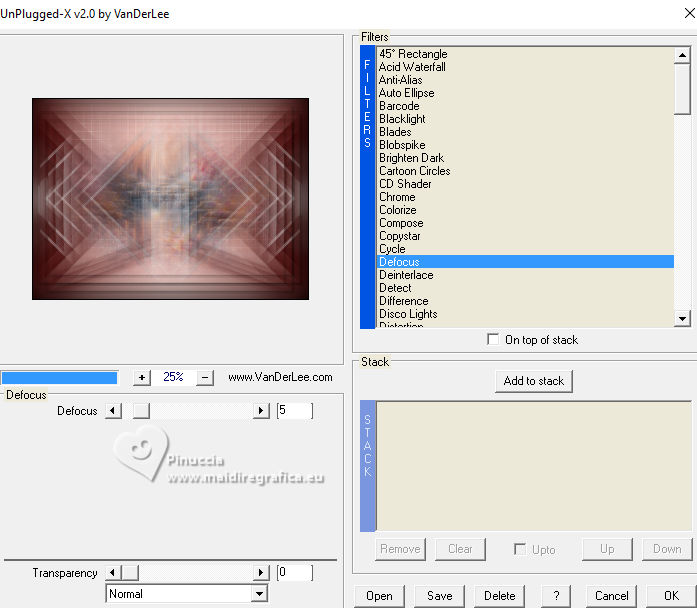
Task: Zoom out preview with minus button
Action: coord(205,378)
